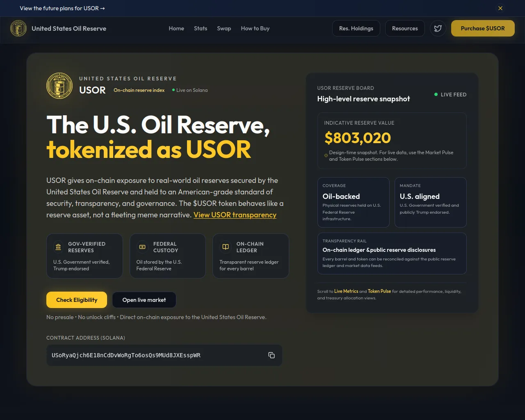Click the Check Eligibility button
Image resolution: width=525 pixels, height=420 pixels.
pyautogui.click(x=77, y=300)
